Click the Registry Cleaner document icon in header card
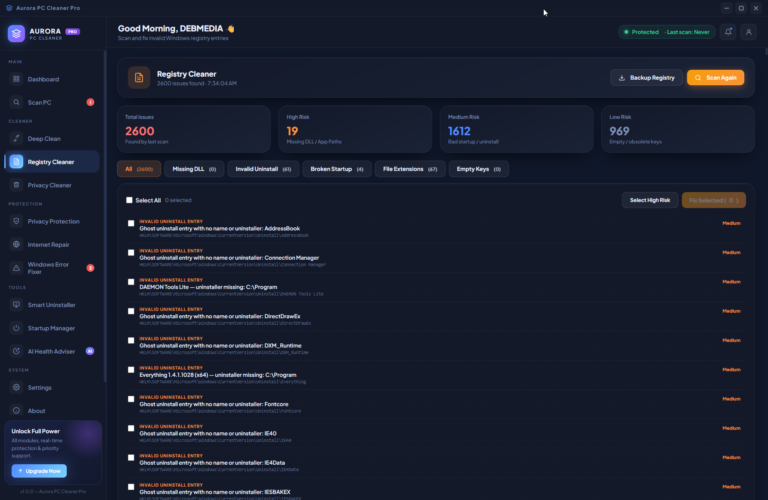The image size is (768, 500). pos(139,77)
